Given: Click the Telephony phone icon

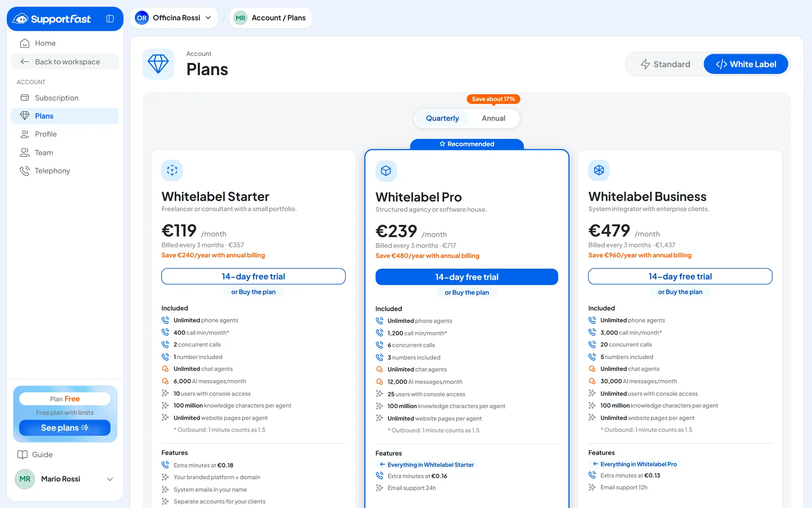Looking at the screenshot, I should [x=25, y=171].
